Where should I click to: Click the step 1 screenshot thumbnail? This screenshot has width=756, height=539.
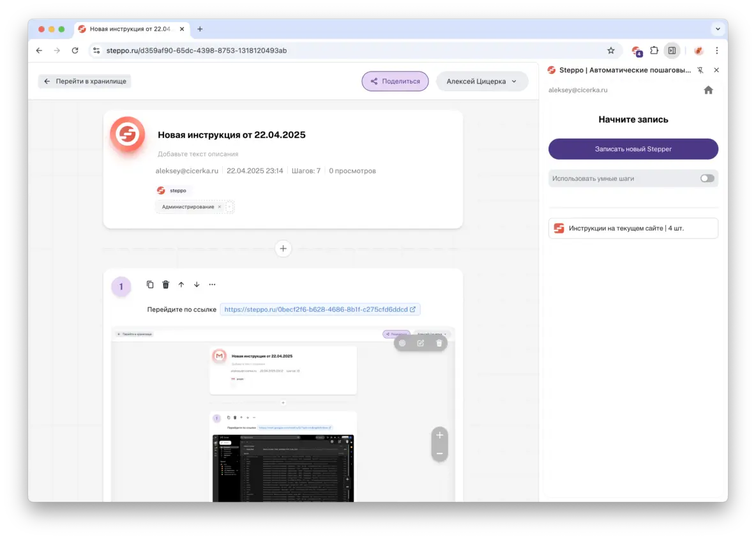click(283, 414)
